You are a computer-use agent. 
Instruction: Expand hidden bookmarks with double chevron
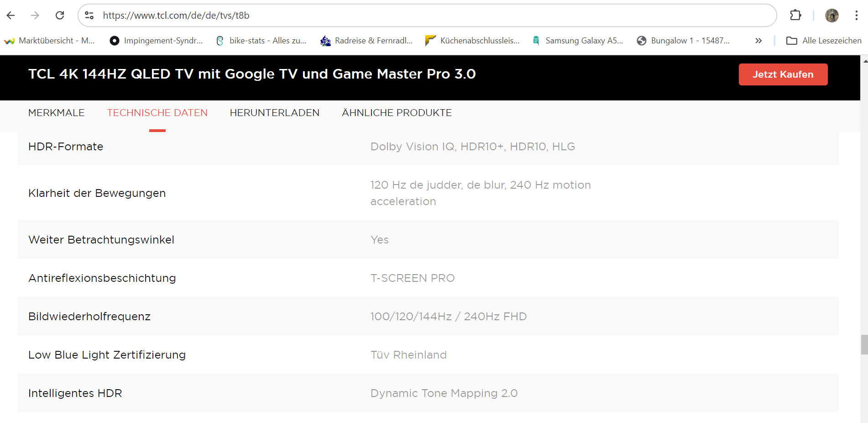758,41
